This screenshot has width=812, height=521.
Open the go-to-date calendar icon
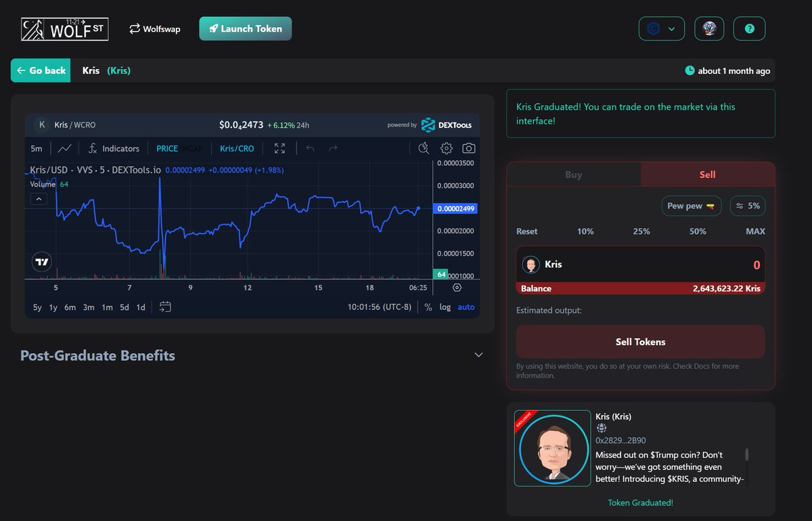[x=165, y=307]
